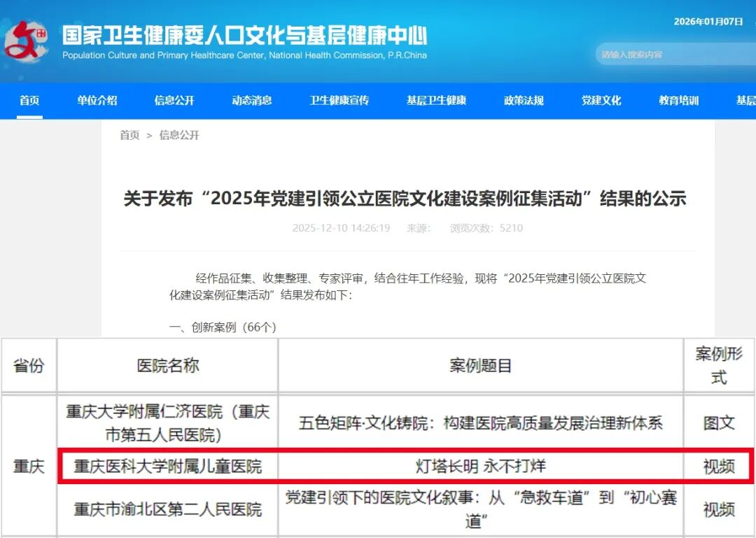Go to the 动态消息 navigation item
Image resolution: width=756 pixels, height=538 pixels.
252,101
